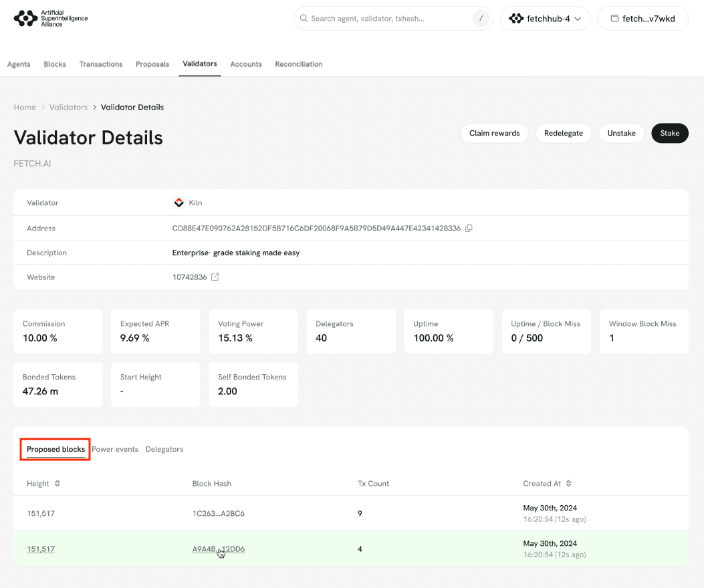
Task: Navigate to Validators breadcrumb
Action: [x=68, y=107]
